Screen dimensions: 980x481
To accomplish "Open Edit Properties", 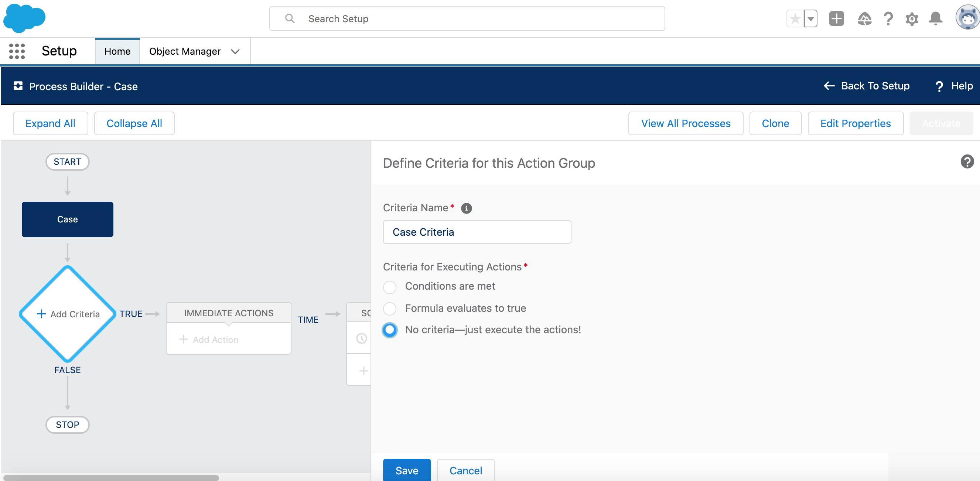I will click(855, 123).
